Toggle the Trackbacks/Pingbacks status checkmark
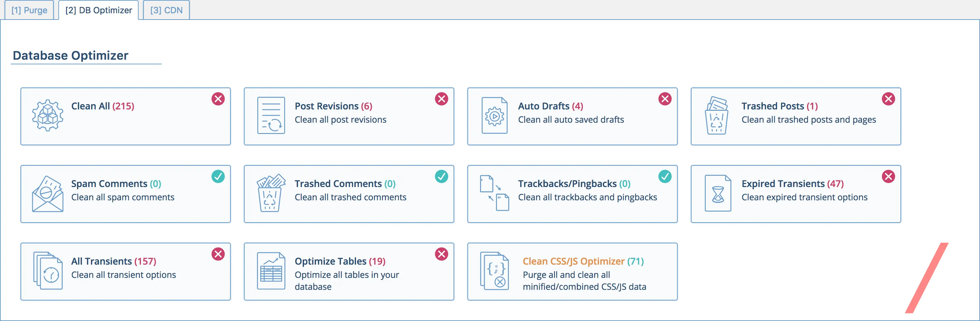The image size is (980, 321). [x=665, y=176]
